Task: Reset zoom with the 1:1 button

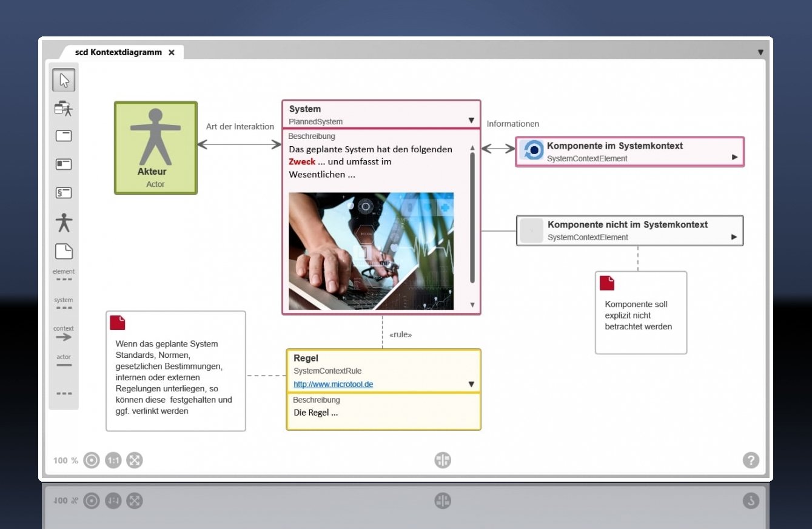Action: click(113, 460)
